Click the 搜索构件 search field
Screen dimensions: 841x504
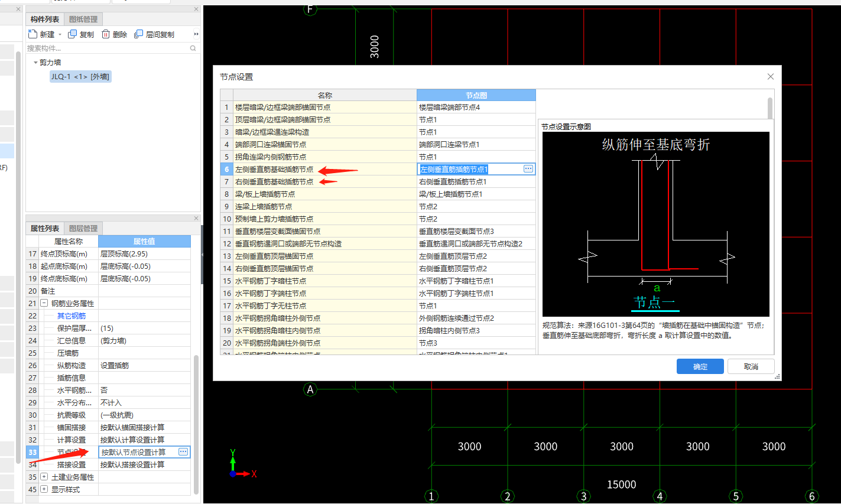tap(108, 48)
